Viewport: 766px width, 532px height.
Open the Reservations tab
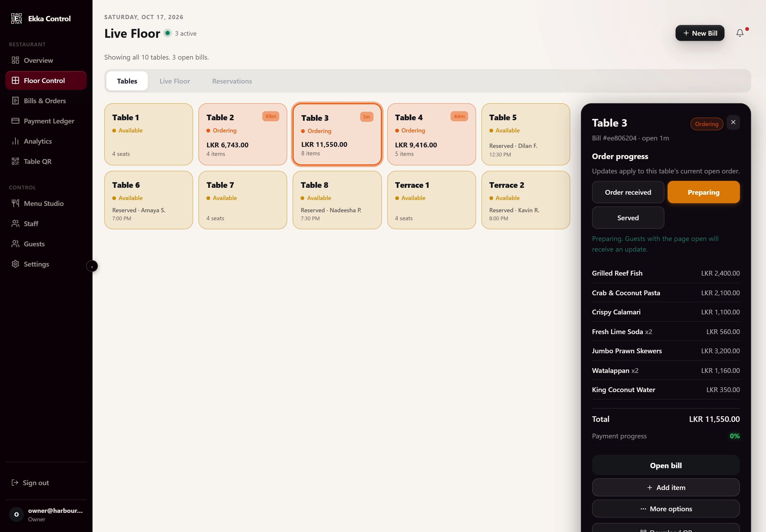coord(232,81)
